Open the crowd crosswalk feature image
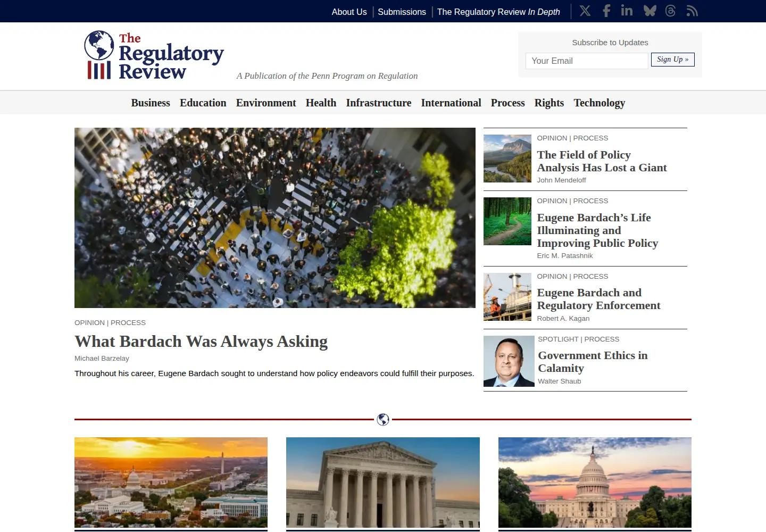Viewport: 766px width, 532px height. 275,218
